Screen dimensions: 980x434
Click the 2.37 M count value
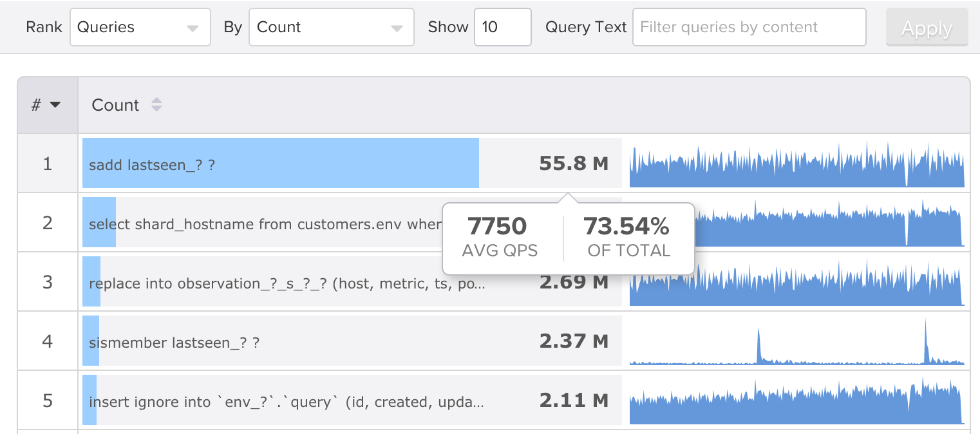574,341
